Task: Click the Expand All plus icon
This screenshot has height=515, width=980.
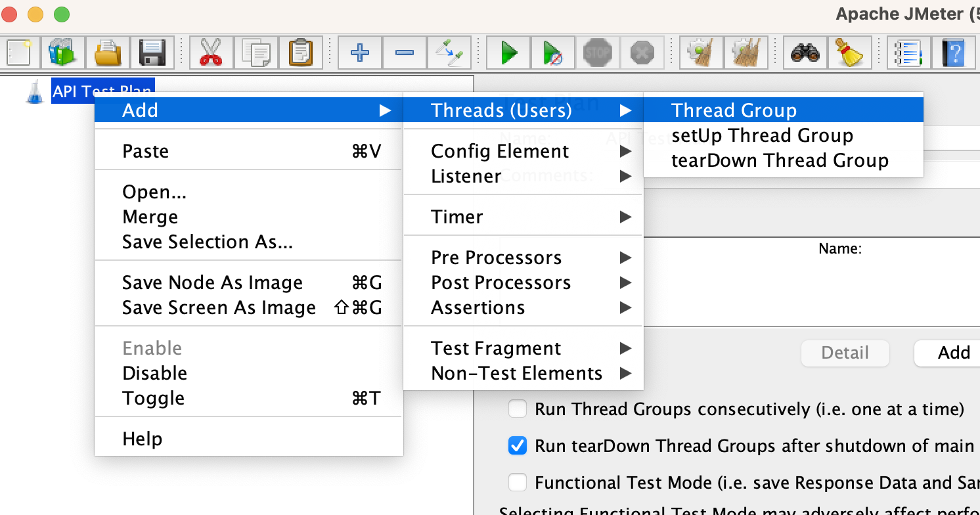Action: click(x=359, y=51)
